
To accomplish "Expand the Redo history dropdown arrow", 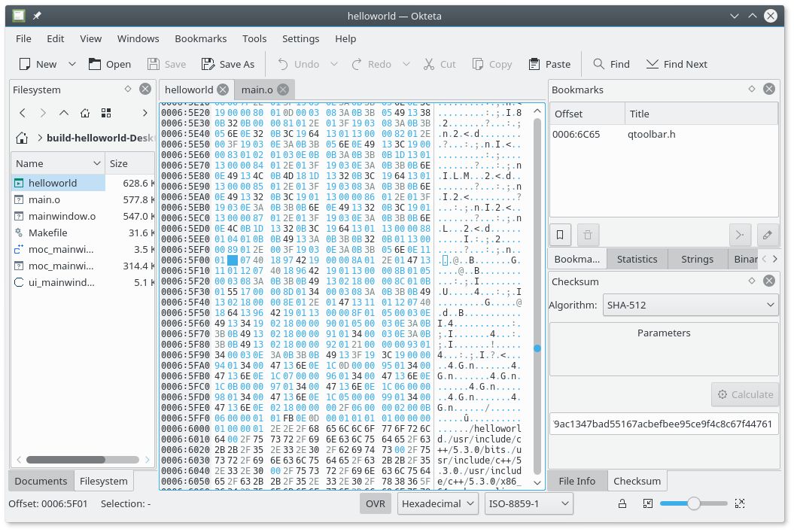I will pos(406,64).
